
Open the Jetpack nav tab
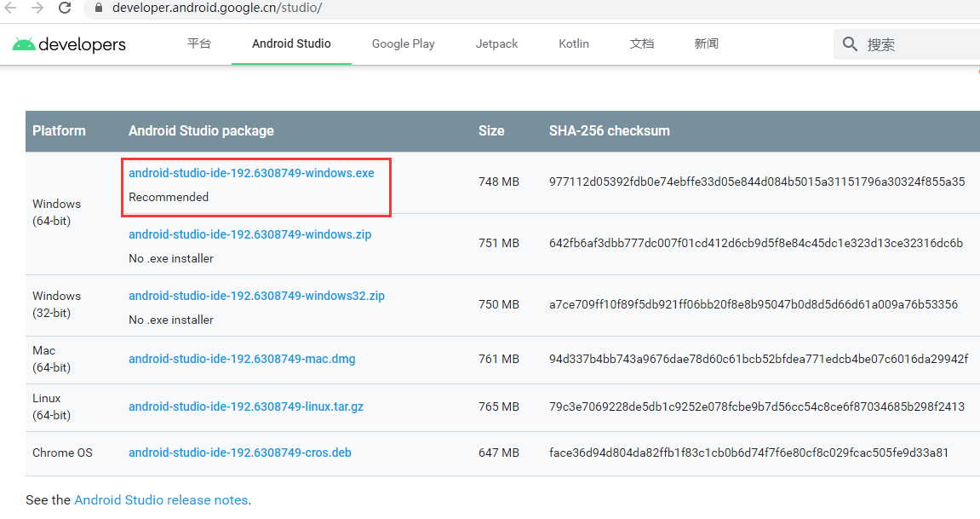(497, 43)
